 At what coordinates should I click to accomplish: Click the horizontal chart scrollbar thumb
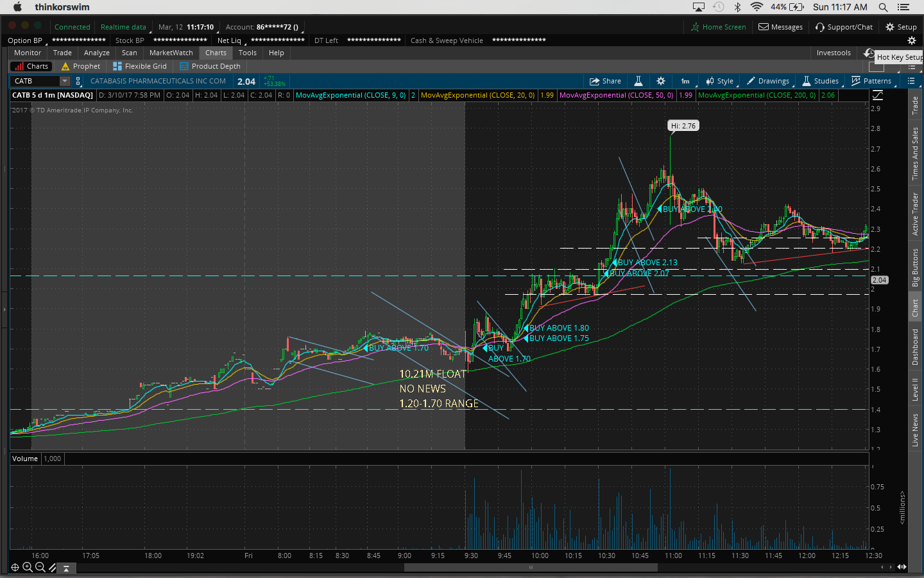point(531,567)
